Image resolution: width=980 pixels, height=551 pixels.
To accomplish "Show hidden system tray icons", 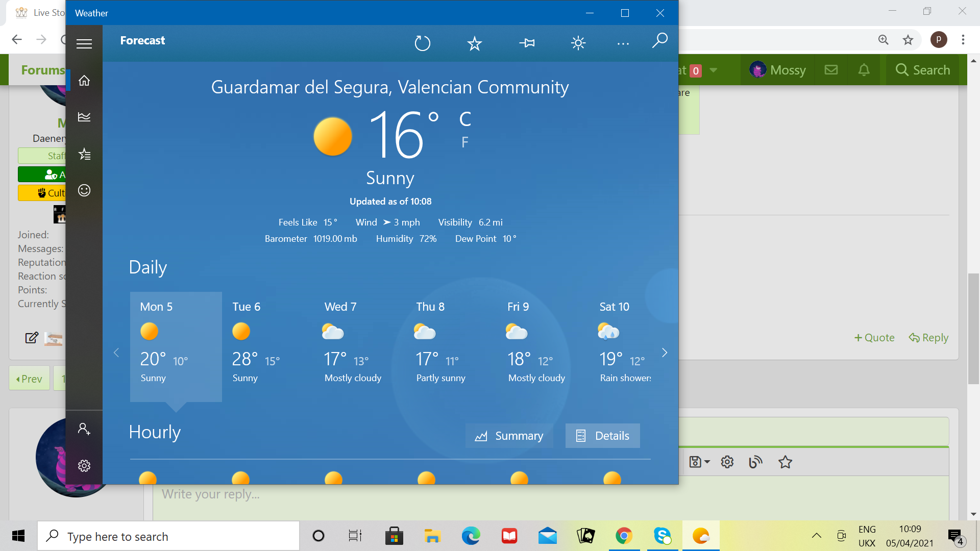I will tap(817, 536).
